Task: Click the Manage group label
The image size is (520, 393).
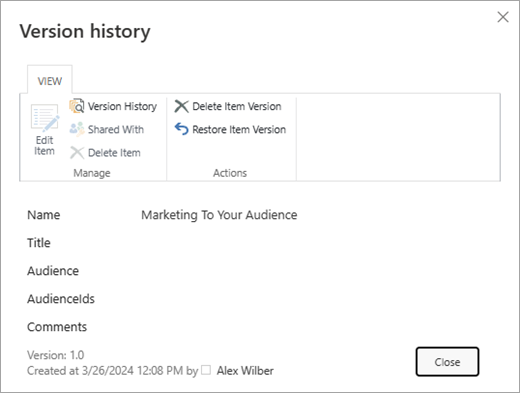Action: tap(92, 173)
